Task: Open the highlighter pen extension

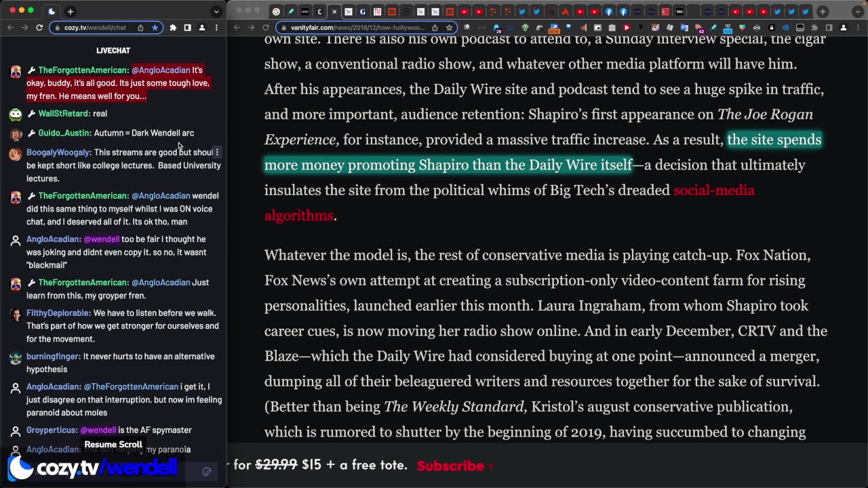Action: (713, 28)
